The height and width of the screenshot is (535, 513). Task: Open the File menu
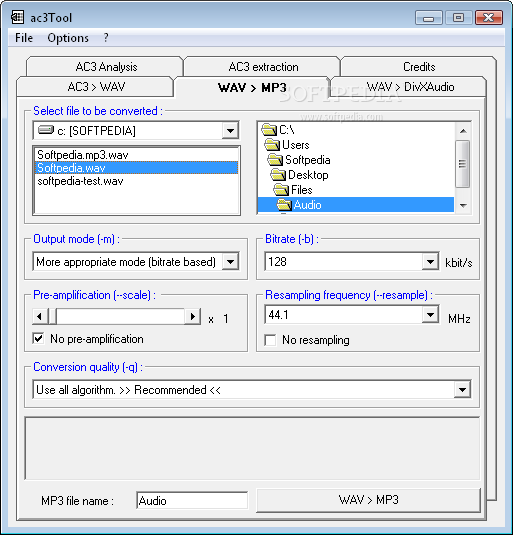pyautogui.click(x=24, y=38)
